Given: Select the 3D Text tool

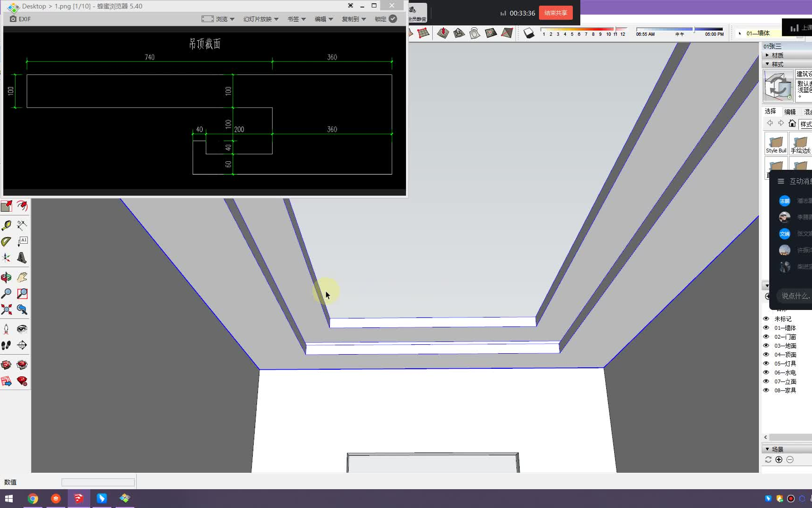Looking at the screenshot, I should pyautogui.click(x=22, y=257).
